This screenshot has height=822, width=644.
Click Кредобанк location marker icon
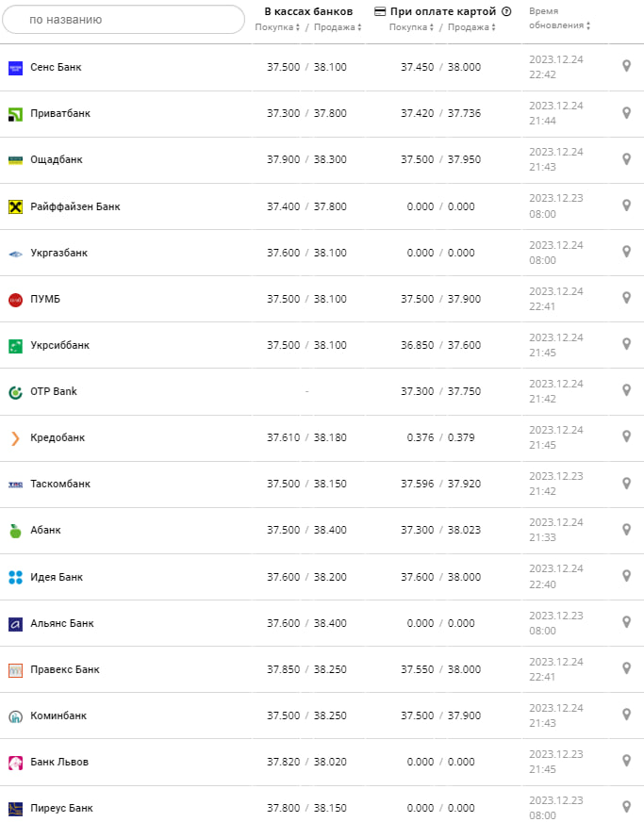click(x=626, y=436)
